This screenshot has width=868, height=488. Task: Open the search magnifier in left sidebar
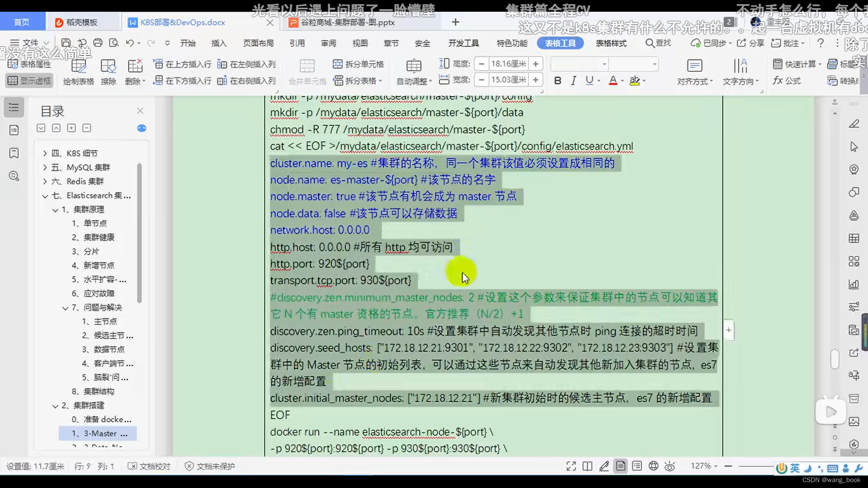[14, 176]
